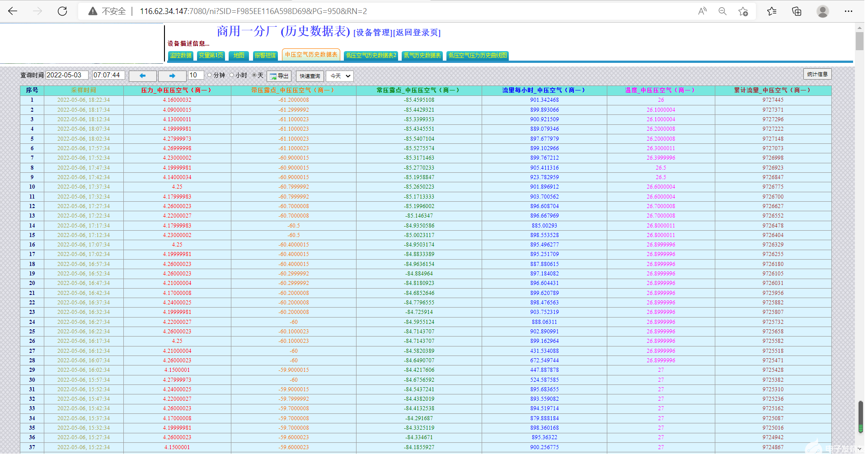Switch to the 报警短信 tab
868x460 pixels.
(265, 55)
